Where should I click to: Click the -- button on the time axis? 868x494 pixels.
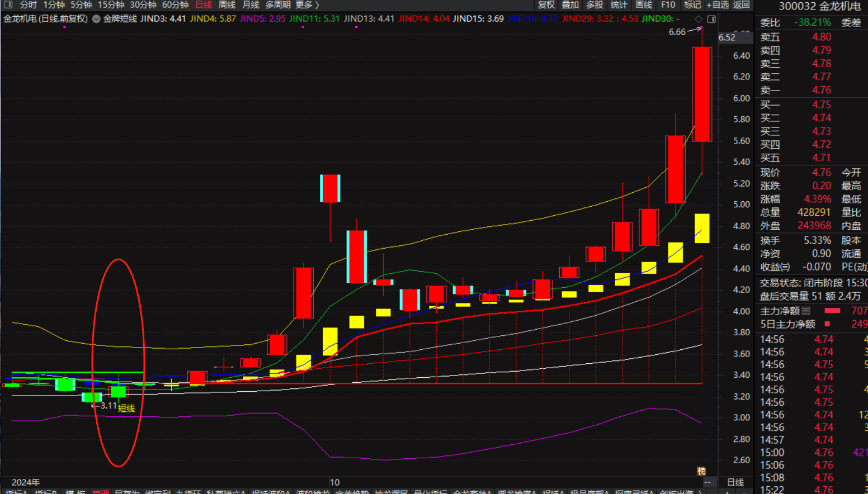click(x=707, y=482)
